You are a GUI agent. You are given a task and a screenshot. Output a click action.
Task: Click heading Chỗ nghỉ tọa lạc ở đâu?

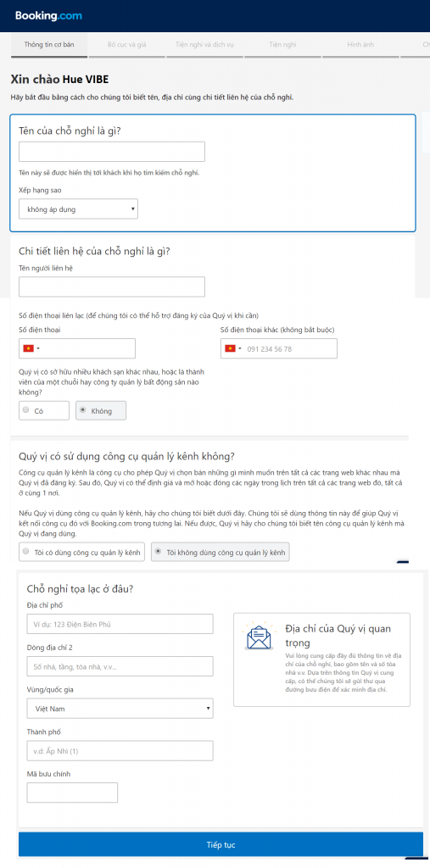coord(80,588)
